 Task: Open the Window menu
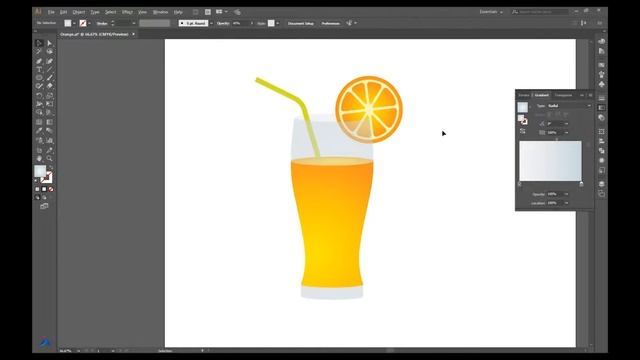(x=160, y=12)
